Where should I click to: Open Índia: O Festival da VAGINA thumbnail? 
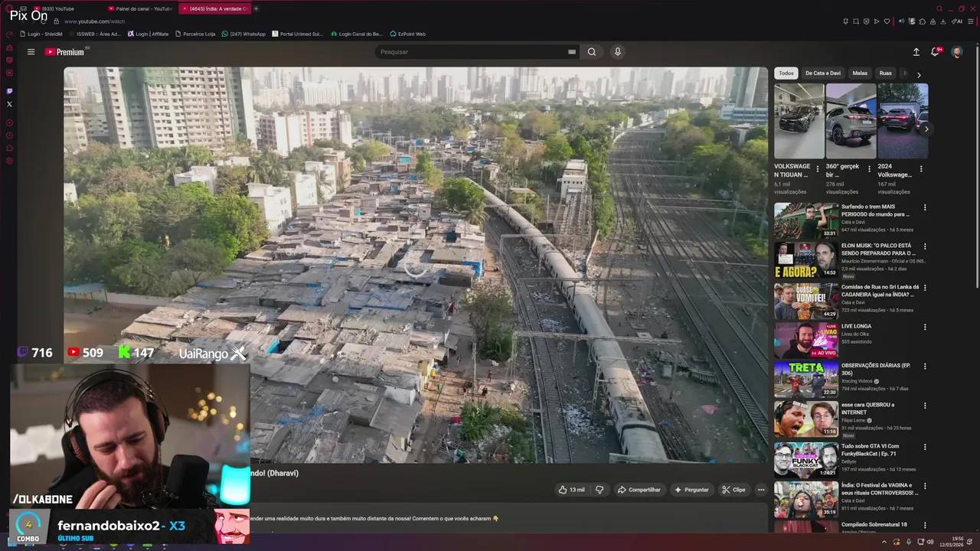pos(806,499)
